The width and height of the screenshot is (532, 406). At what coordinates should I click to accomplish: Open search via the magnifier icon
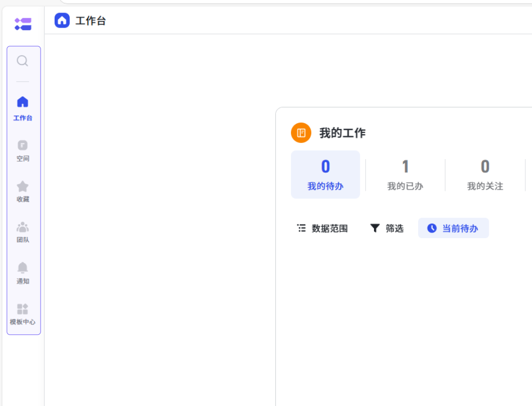click(22, 61)
